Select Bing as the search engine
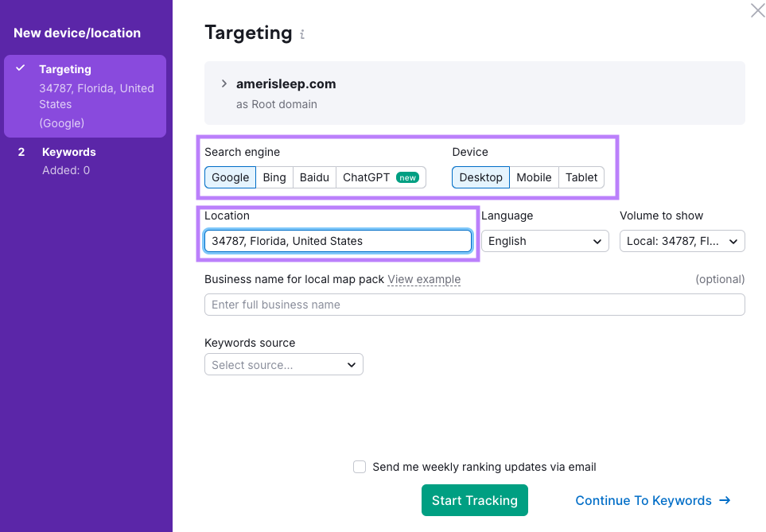Viewport: 766px width, 532px height. pos(274,177)
